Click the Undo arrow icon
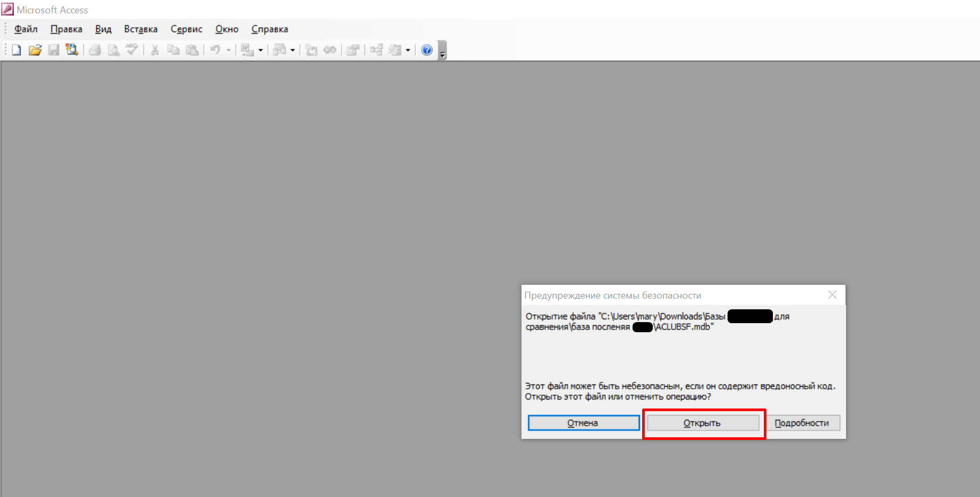This screenshot has width=980, height=497. tap(215, 50)
